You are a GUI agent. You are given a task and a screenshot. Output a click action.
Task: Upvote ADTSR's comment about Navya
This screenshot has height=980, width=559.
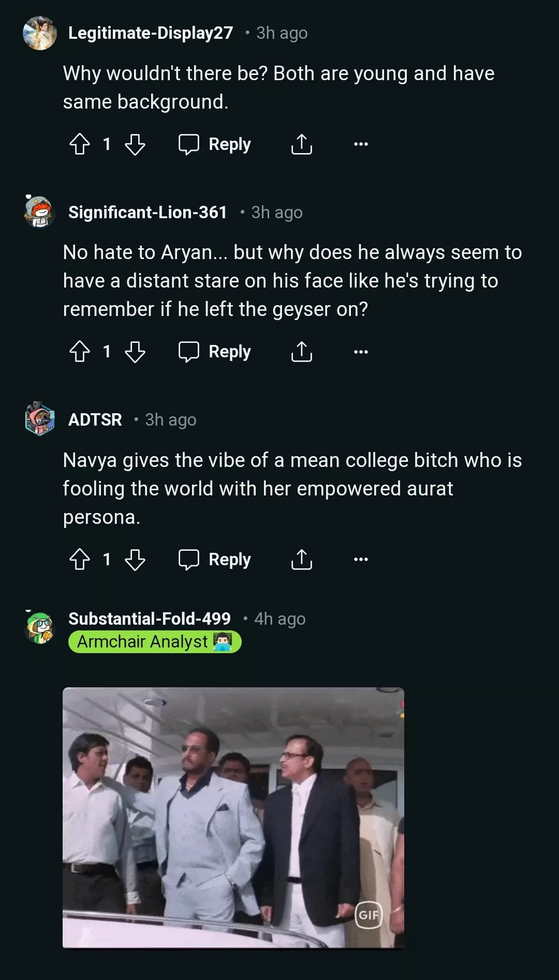coord(80,559)
